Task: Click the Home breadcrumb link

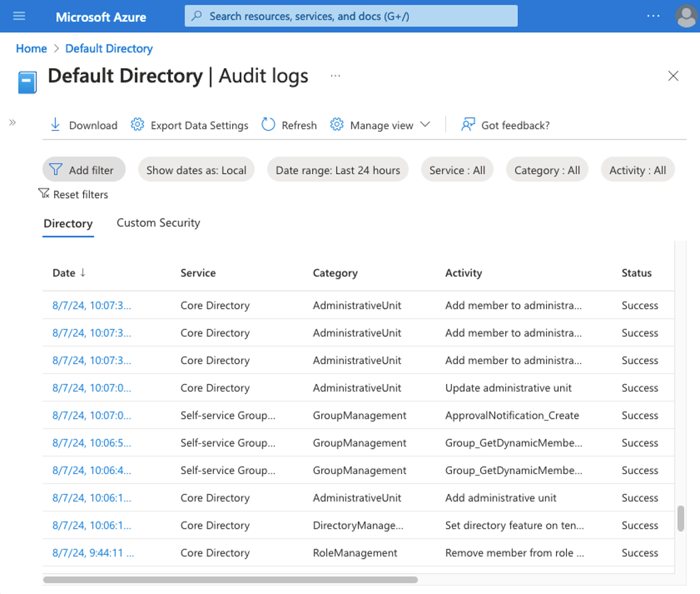Action: click(x=31, y=48)
